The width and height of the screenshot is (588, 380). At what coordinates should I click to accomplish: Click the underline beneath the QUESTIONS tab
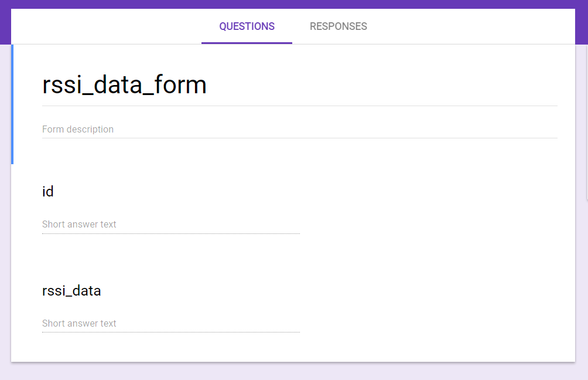pyautogui.click(x=247, y=43)
